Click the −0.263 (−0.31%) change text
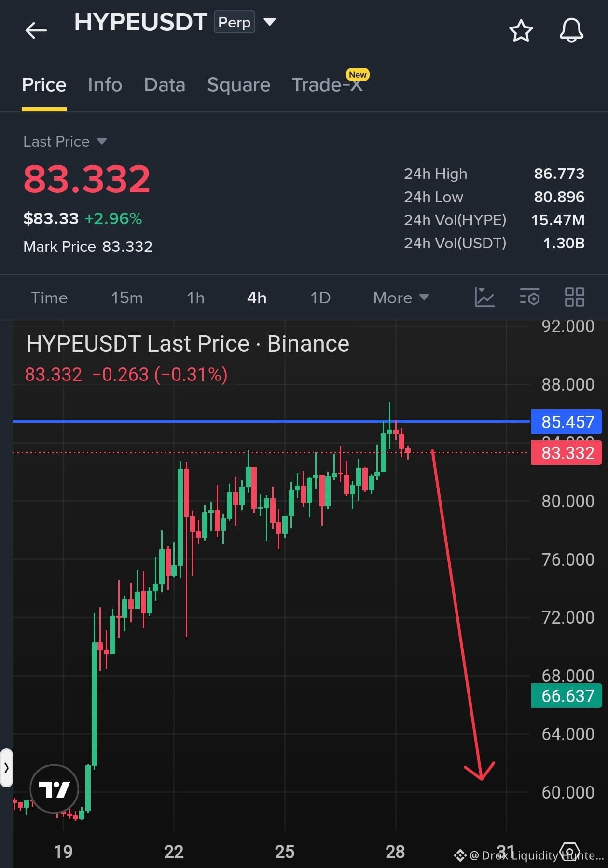This screenshot has width=608, height=868. pos(160,375)
